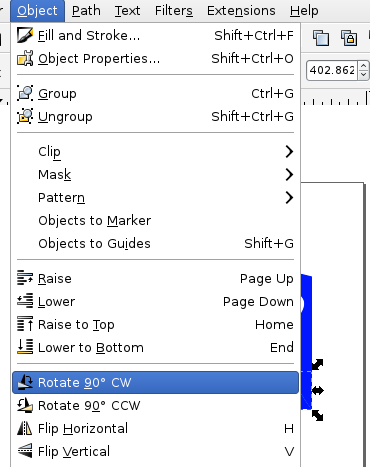Click the Ungroup icon in the menu
370x467 pixels.
pos(25,116)
